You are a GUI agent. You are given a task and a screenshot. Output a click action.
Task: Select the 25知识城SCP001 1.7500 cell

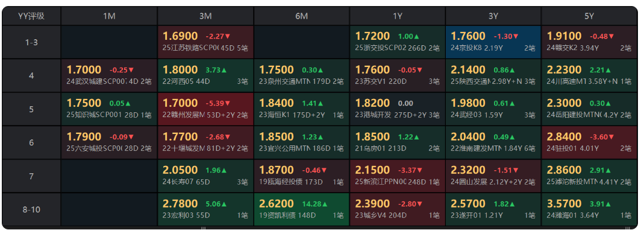[x=109, y=109]
